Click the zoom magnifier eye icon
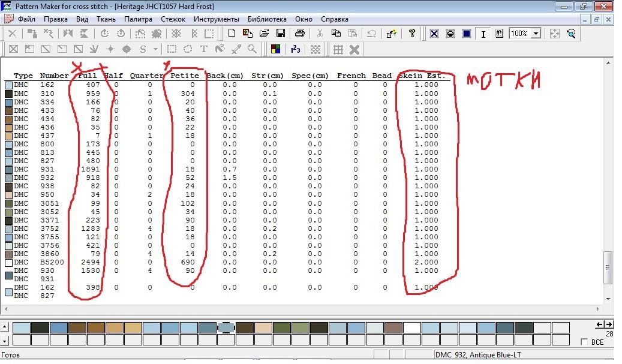The image size is (622, 364). [x=570, y=34]
